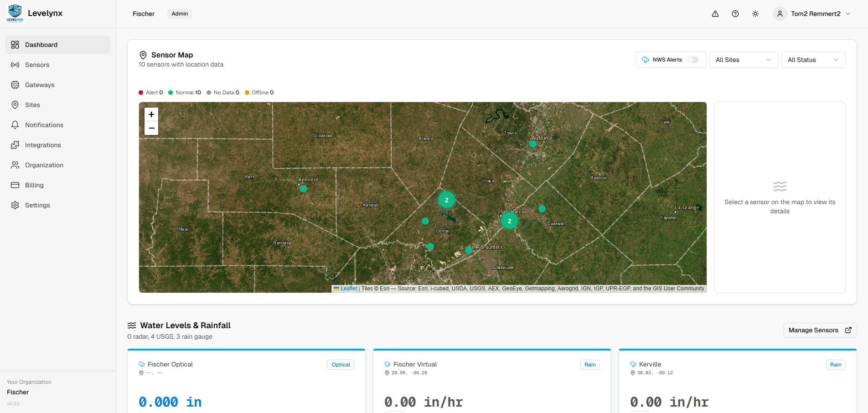Viewport: 868px width, 413px height.
Task: Click the Sites pin icon in sidebar
Action: click(15, 105)
